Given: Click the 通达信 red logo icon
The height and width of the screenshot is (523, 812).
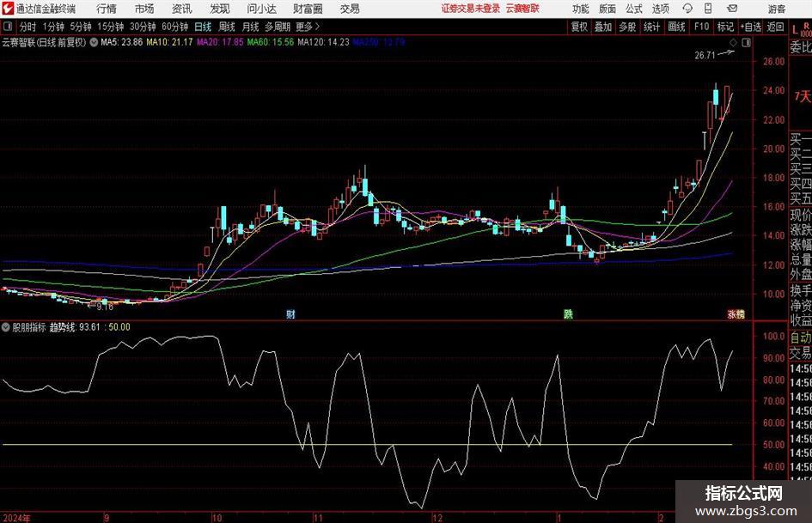Looking at the screenshot, I should (8, 9).
